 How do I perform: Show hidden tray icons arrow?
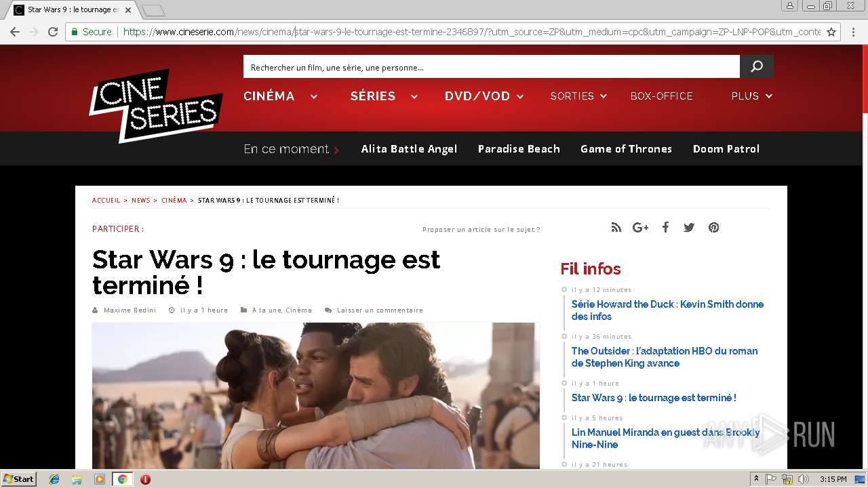[756, 479]
